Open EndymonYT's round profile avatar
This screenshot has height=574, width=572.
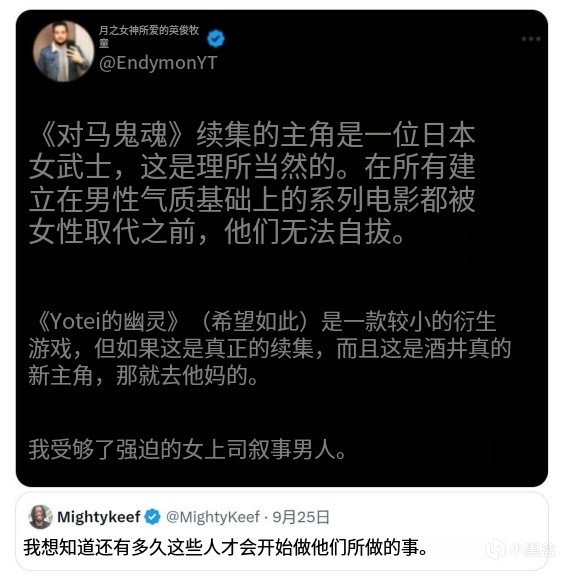63,51
